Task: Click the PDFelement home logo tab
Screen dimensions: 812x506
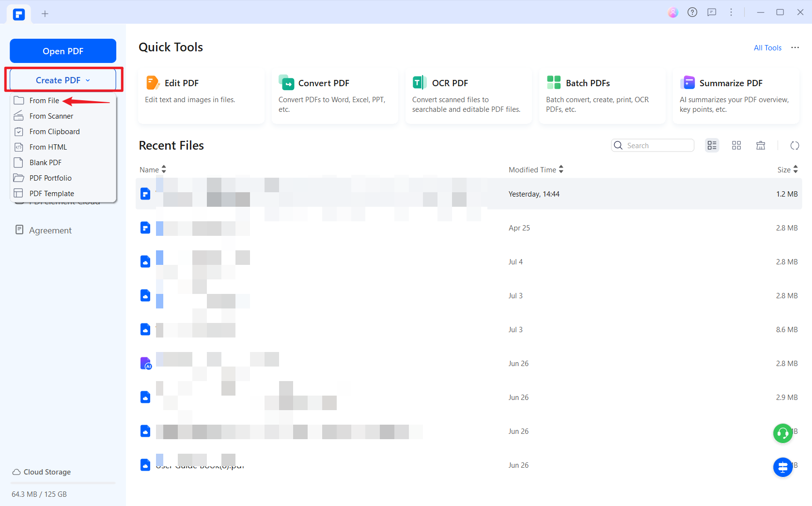Action: (19, 14)
